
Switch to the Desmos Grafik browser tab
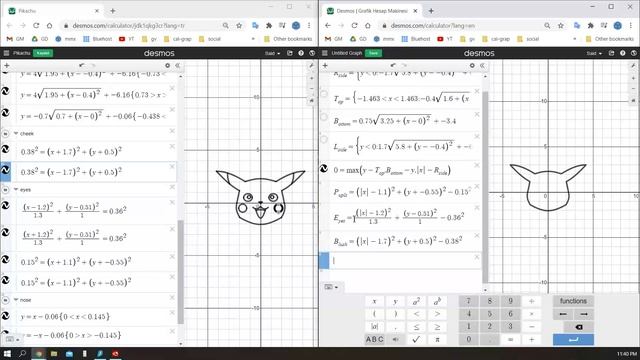coord(372,11)
